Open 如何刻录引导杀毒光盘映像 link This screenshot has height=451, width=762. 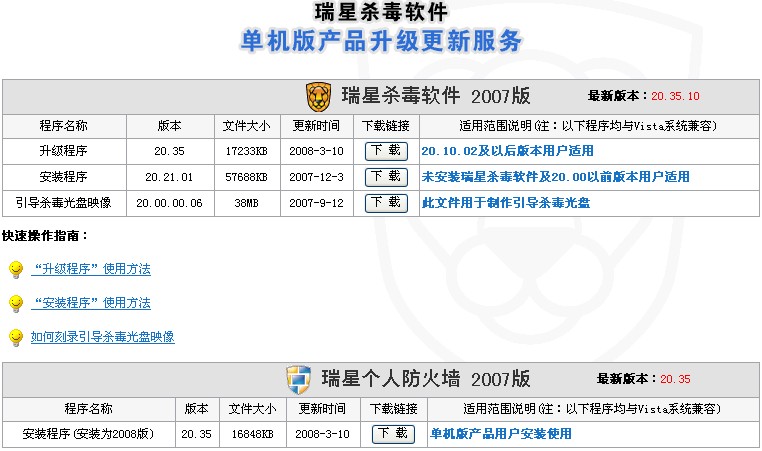tap(103, 337)
